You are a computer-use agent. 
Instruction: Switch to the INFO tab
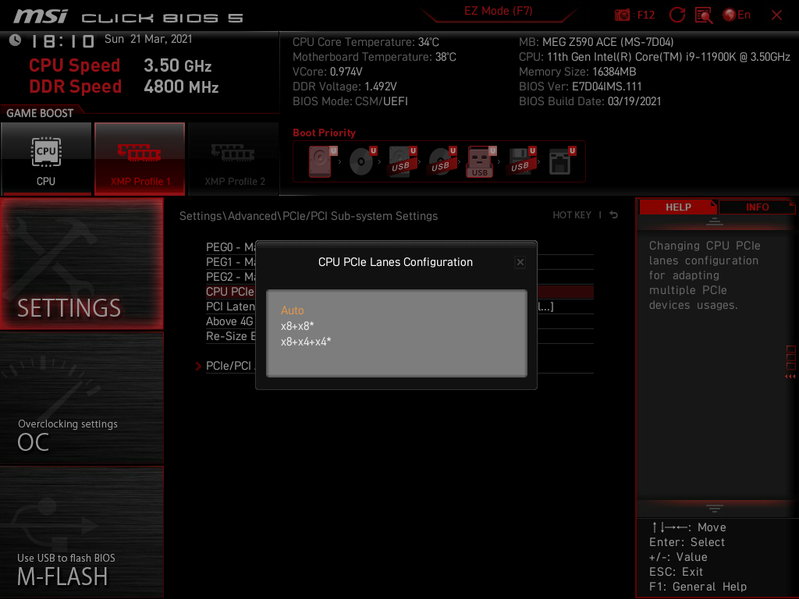pos(757,207)
